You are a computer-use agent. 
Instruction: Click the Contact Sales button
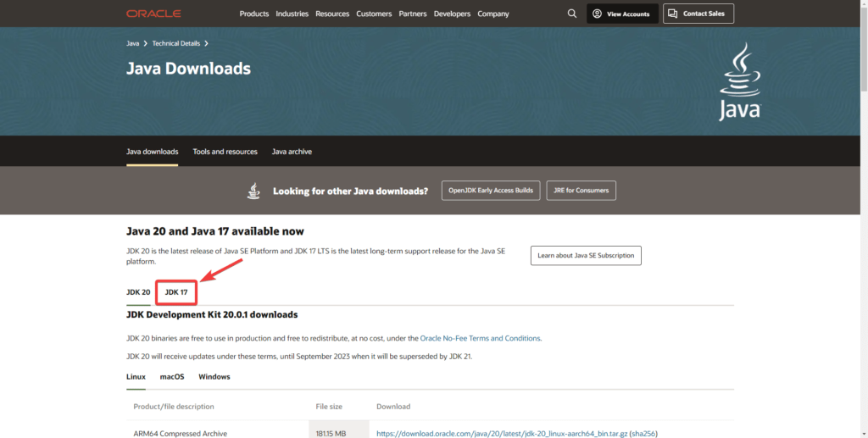698,14
